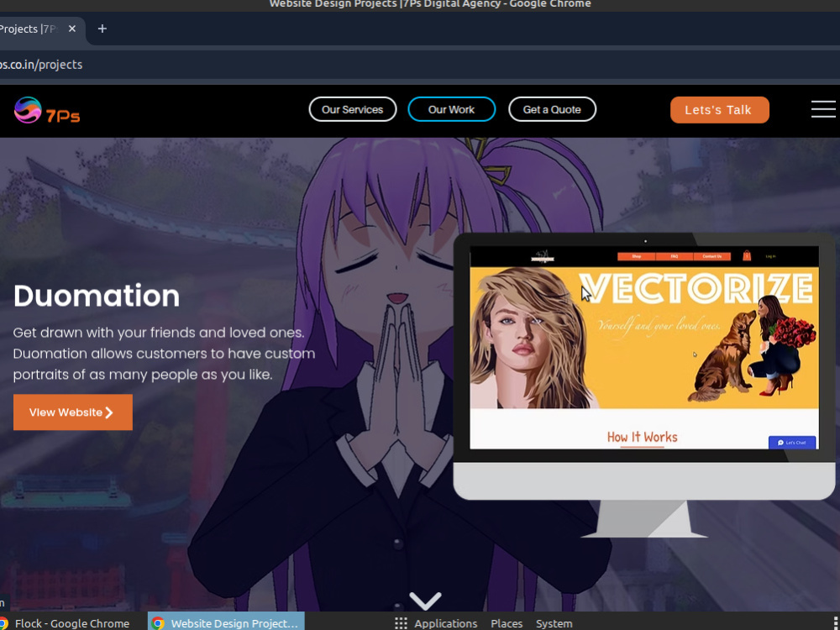Open the Applications menu

point(445,623)
